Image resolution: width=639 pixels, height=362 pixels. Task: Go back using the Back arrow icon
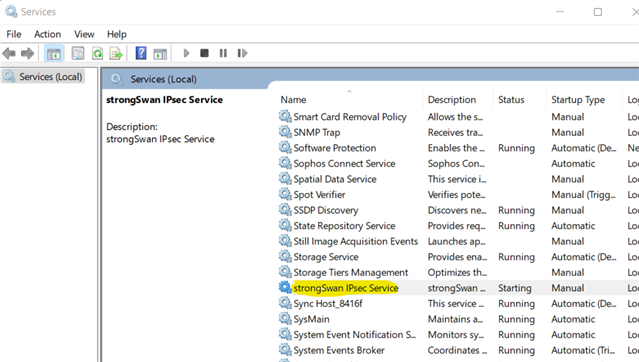pos(9,53)
